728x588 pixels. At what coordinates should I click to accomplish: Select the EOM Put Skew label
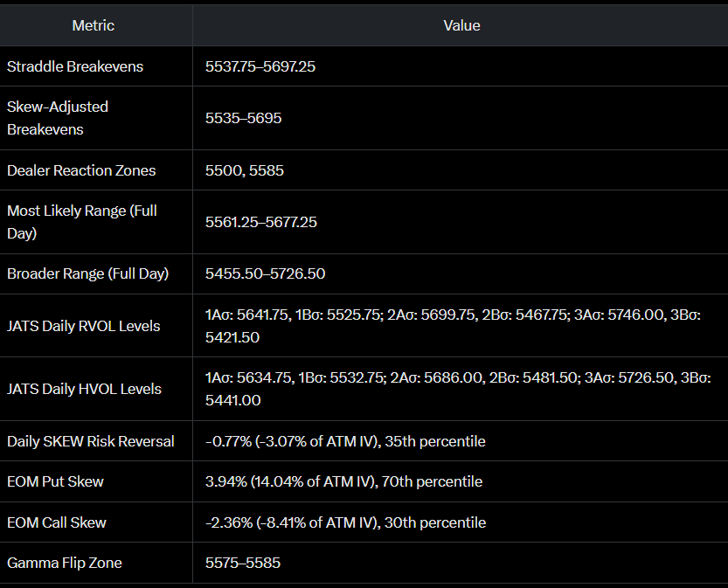[x=55, y=481]
